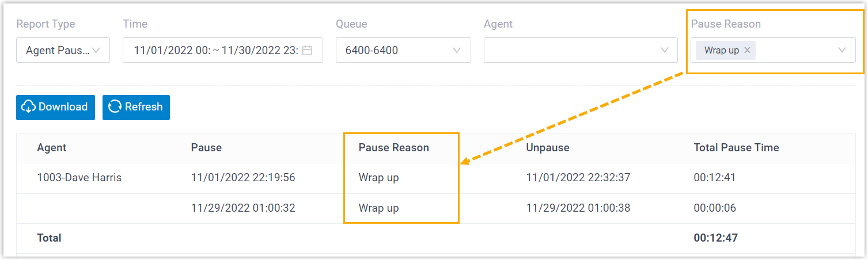Click the Unpause column header
Image resolution: width=868 pixels, height=260 pixels.
coord(547,148)
